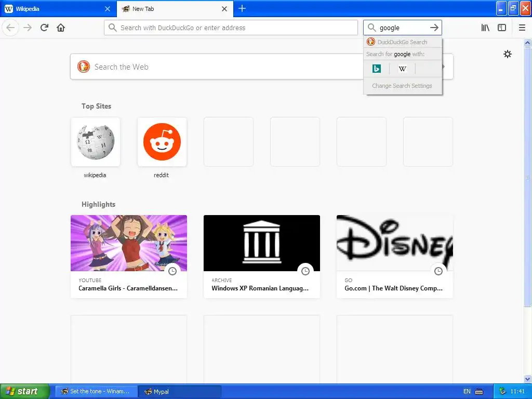The width and height of the screenshot is (532, 399).
Task: Close the Wikipedia tab
Action: pos(108,9)
